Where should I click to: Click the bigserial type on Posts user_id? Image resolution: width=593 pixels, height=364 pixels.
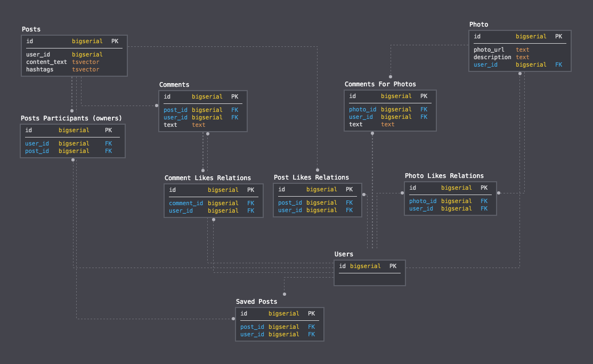pyautogui.click(x=87, y=54)
